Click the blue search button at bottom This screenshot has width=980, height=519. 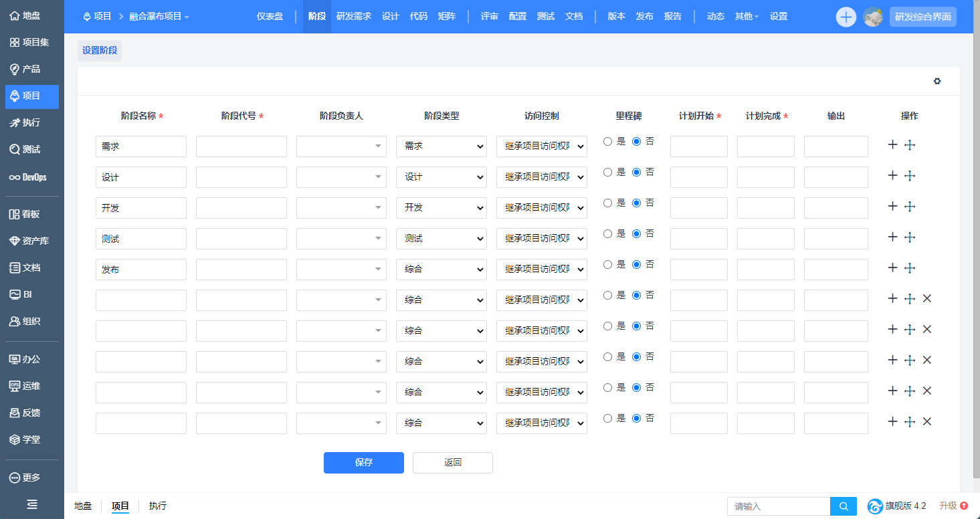click(844, 506)
